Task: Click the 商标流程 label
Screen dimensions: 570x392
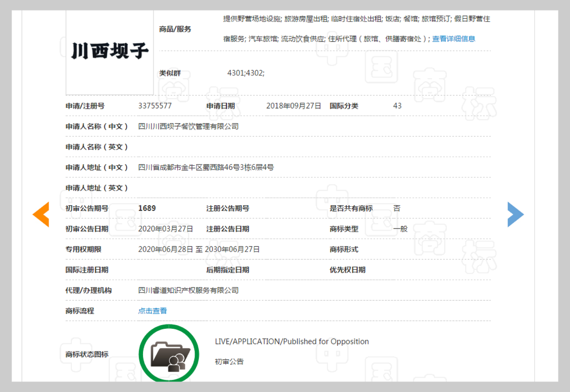Action: [80, 311]
